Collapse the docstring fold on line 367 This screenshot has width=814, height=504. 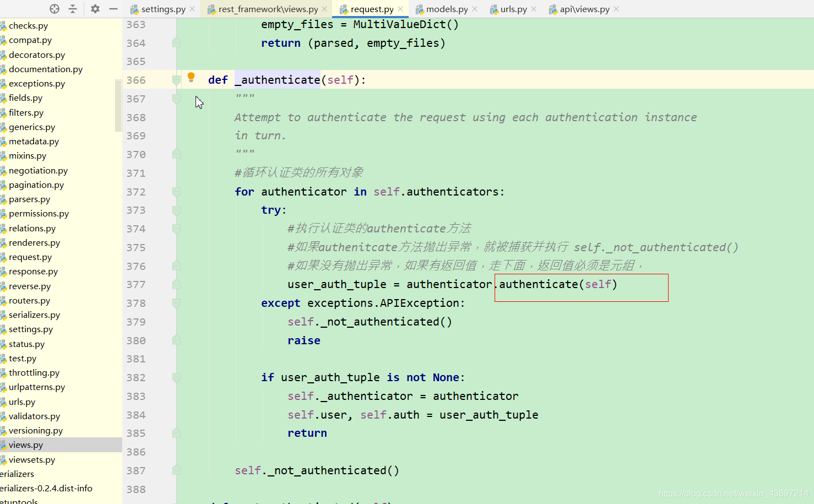pyautogui.click(x=176, y=99)
